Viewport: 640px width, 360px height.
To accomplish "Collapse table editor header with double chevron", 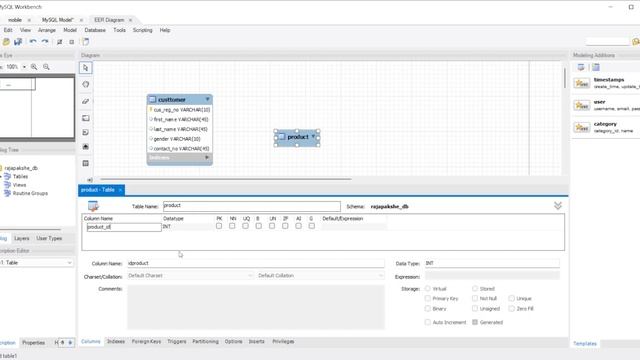I will [558, 206].
